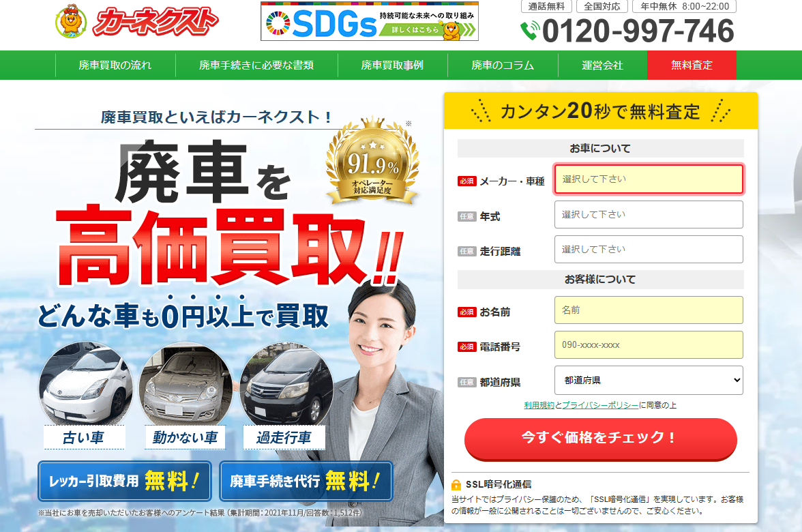802x532 pixels.
Task: Click the SSL暗号化通信 lock icon
Action: tap(456, 484)
